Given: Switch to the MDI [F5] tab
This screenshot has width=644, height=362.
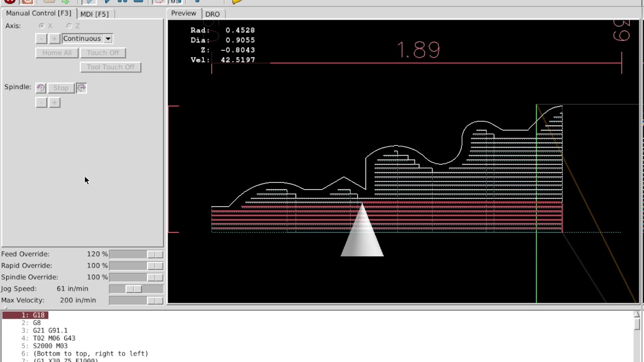Looking at the screenshot, I should (x=95, y=14).
